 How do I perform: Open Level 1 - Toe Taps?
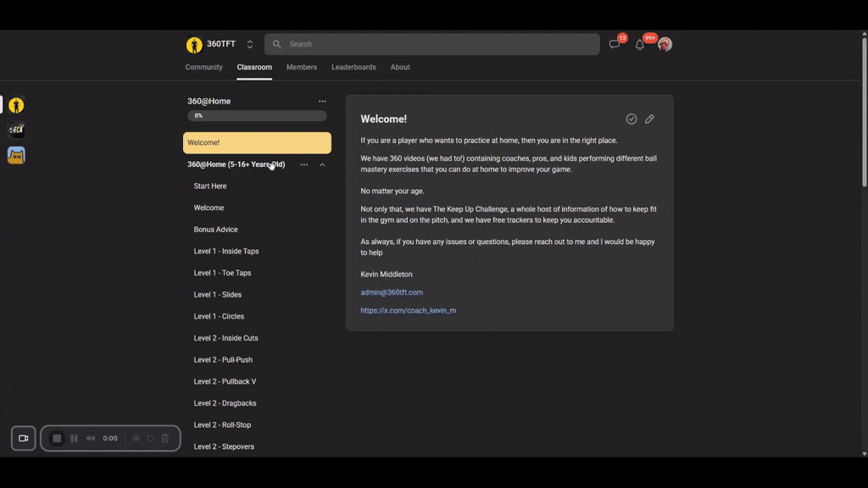[x=222, y=273]
